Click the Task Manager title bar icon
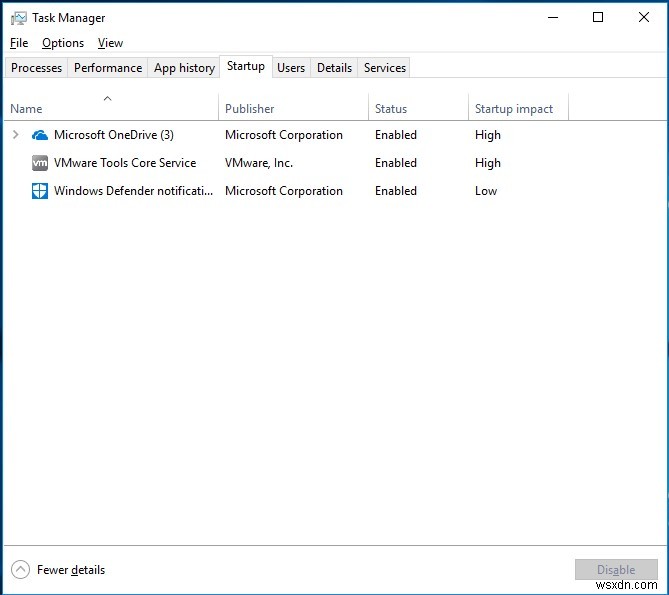Screen dimensions: 669x595 [x=18, y=18]
